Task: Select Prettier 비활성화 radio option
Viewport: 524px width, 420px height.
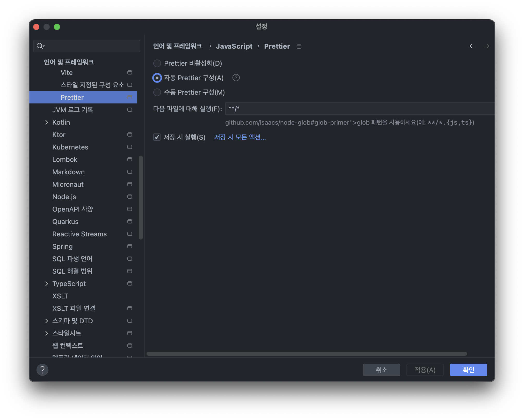Action: point(157,63)
